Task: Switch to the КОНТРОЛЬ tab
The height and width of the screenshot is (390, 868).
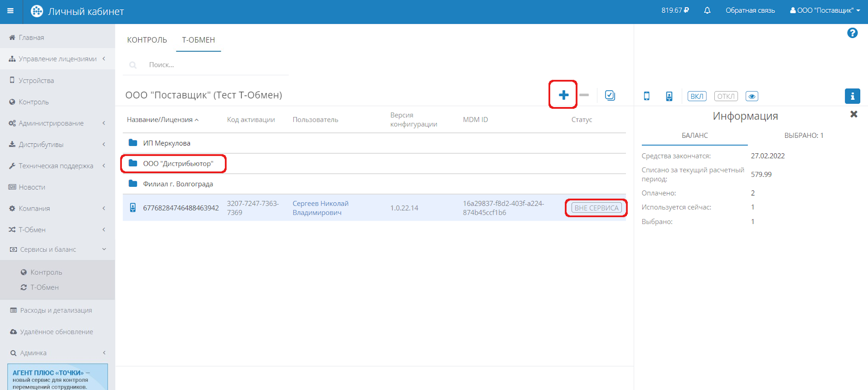Action: click(147, 40)
